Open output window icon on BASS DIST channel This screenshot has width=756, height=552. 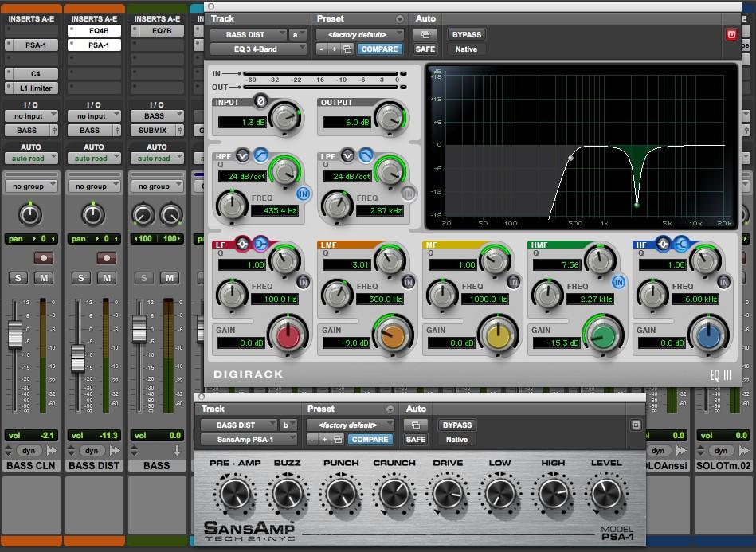tap(117, 130)
